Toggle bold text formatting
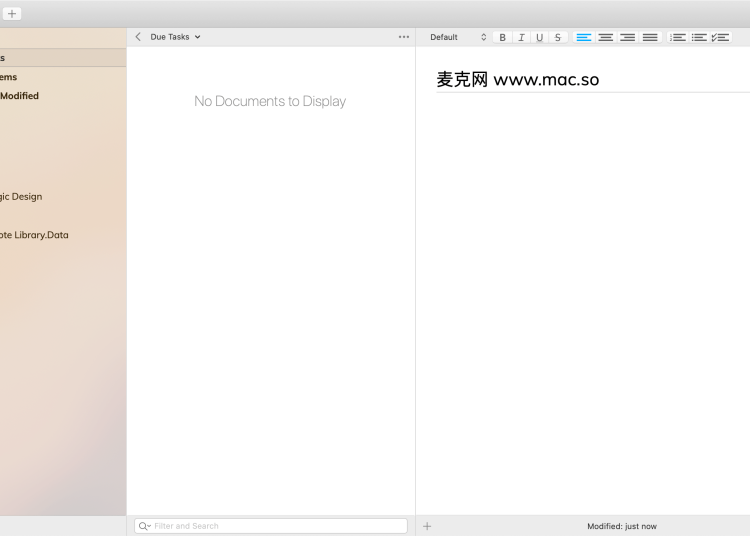This screenshot has height=536, width=750. (x=502, y=37)
